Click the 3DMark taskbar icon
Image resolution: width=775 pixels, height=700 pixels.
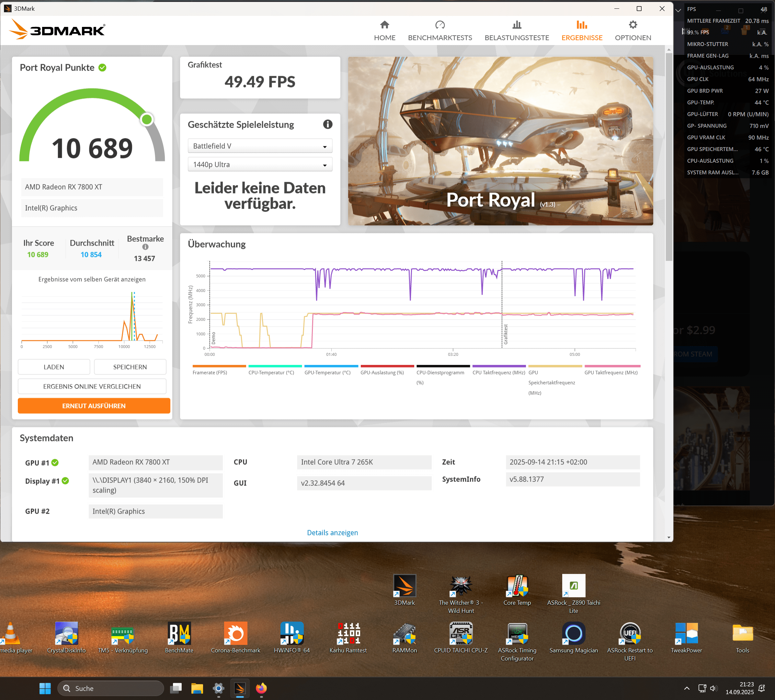[x=240, y=688]
